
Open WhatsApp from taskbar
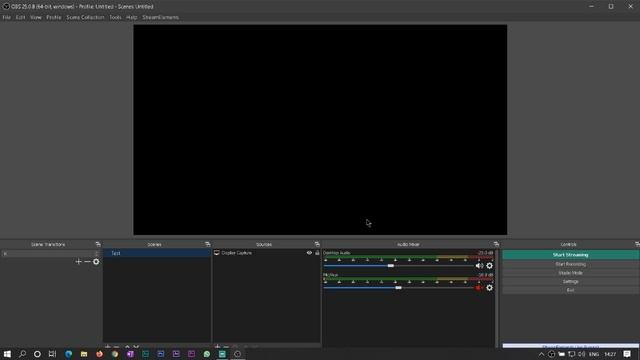click(207, 354)
